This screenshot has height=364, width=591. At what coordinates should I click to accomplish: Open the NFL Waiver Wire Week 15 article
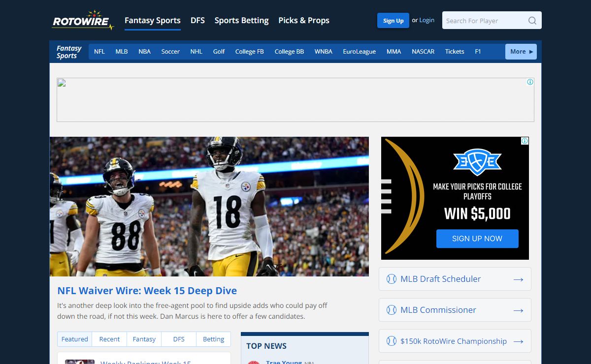(x=147, y=291)
